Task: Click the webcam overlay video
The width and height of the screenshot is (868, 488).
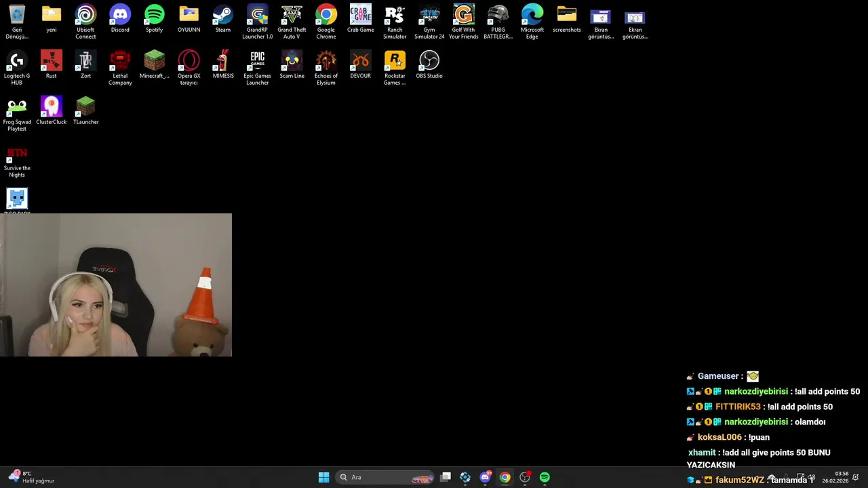Action: pos(116,285)
